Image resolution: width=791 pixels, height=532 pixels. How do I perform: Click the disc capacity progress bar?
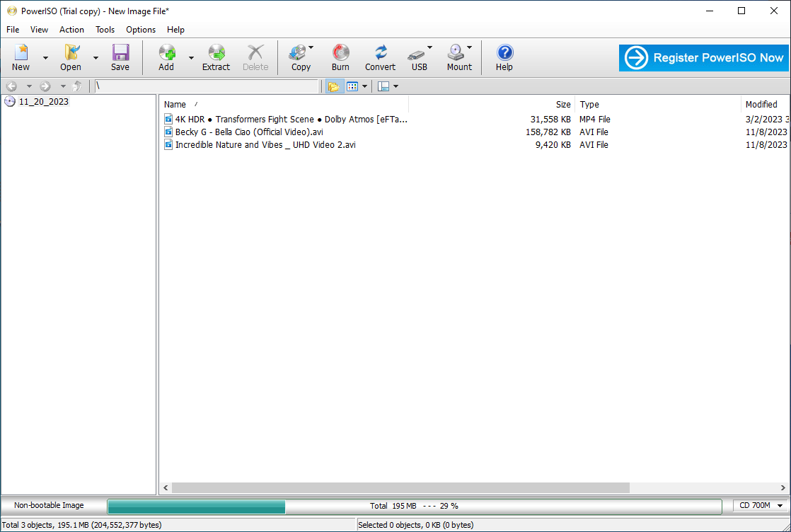[414, 506]
